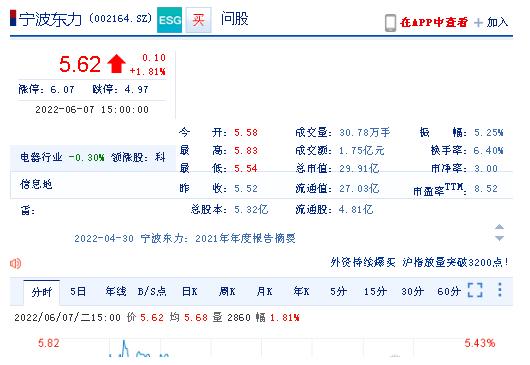Click the 市净率 value 3.00

pos(486,168)
